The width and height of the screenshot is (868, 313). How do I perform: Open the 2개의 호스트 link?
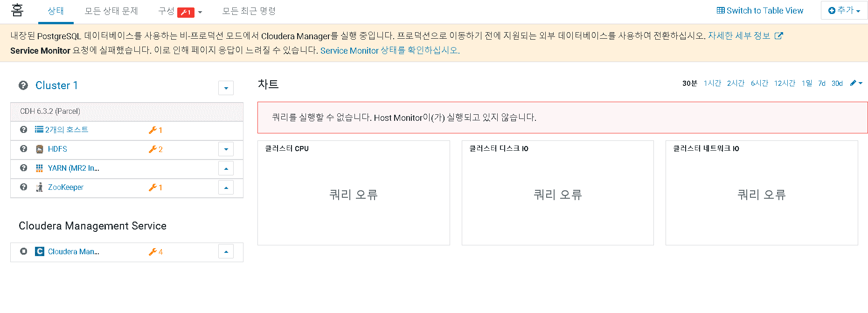coord(67,130)
